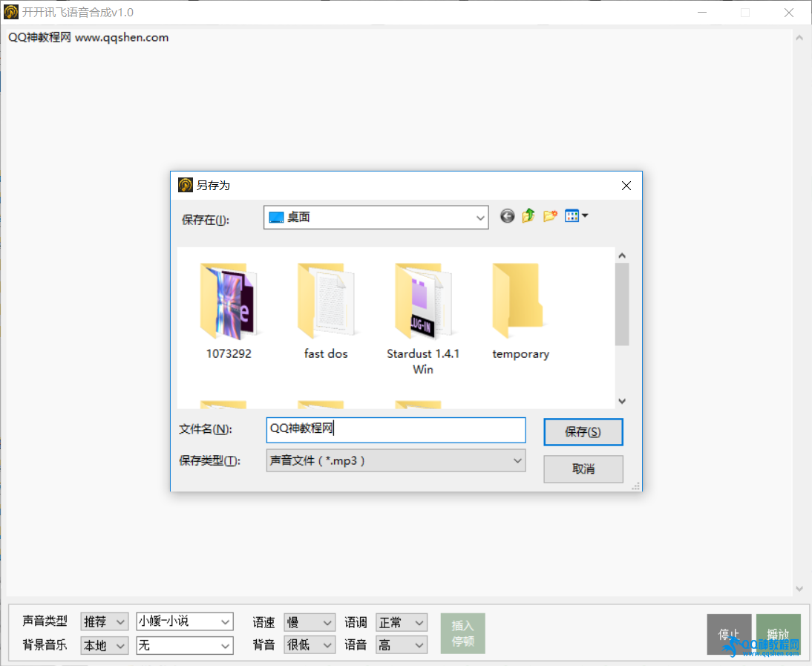Select the Stardust 1.4.1 Win folder

click(x=423, y=319)
